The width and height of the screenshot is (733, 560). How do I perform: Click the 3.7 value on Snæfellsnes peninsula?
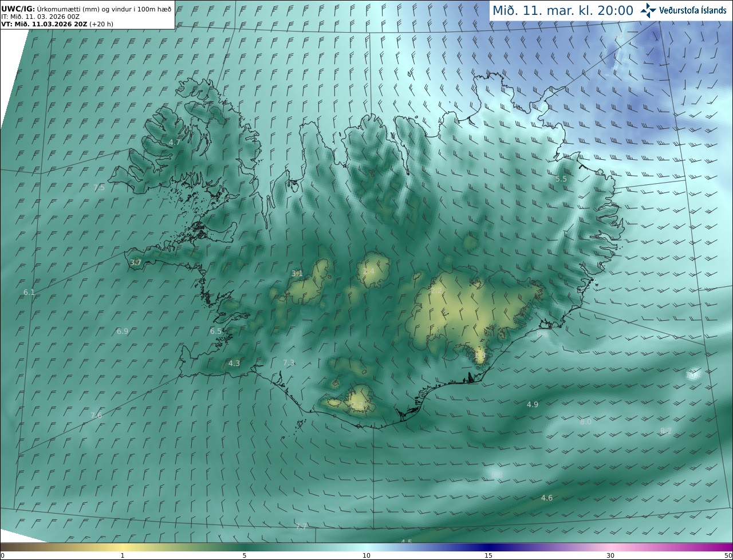(x=136, y=262)
